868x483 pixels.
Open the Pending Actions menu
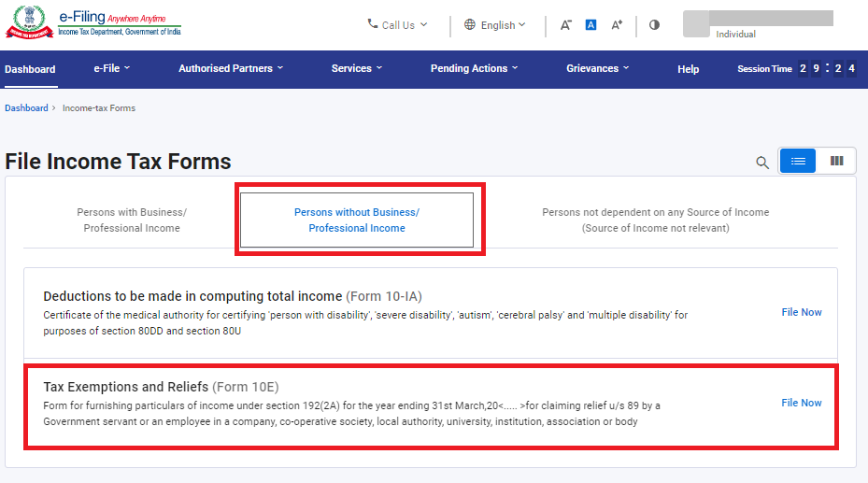(x=474, y=68)
